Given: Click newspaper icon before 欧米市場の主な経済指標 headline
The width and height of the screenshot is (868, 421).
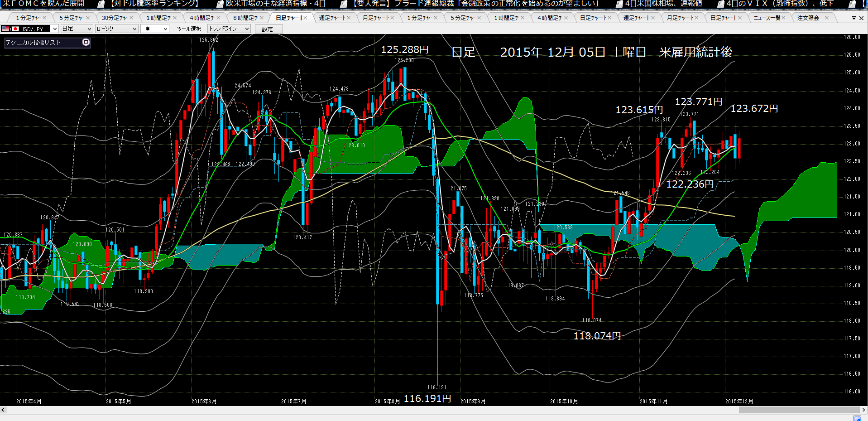Looking at the screenshot, I should (x=220, y=4).
